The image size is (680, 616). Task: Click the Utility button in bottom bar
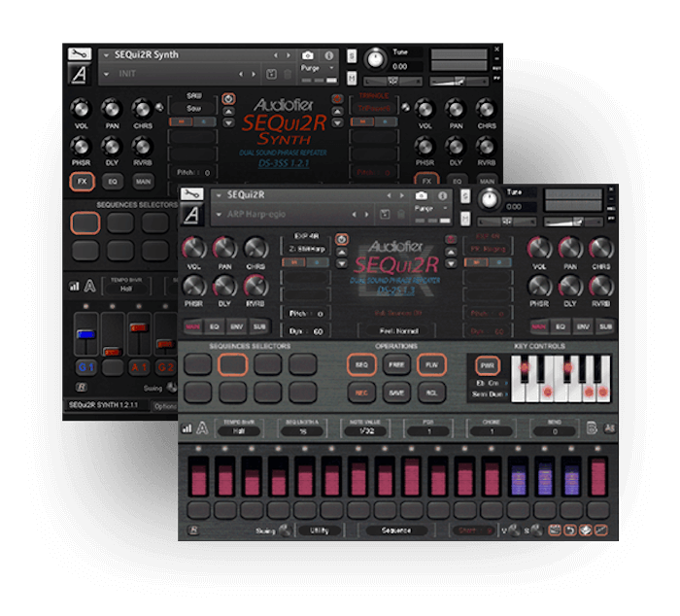(320, 530)
